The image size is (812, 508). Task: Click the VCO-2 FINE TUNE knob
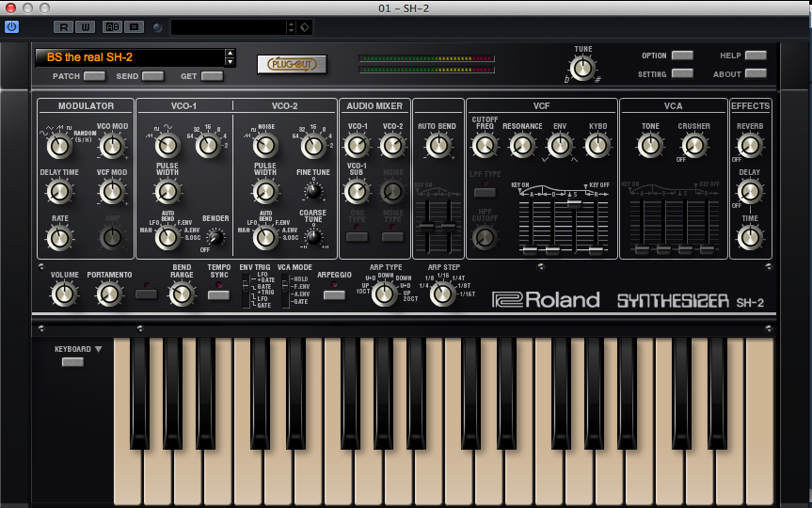pos(312,191)
